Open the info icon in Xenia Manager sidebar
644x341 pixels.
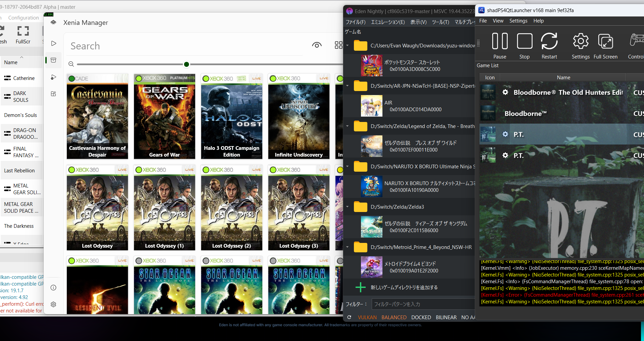pos(53,288)
